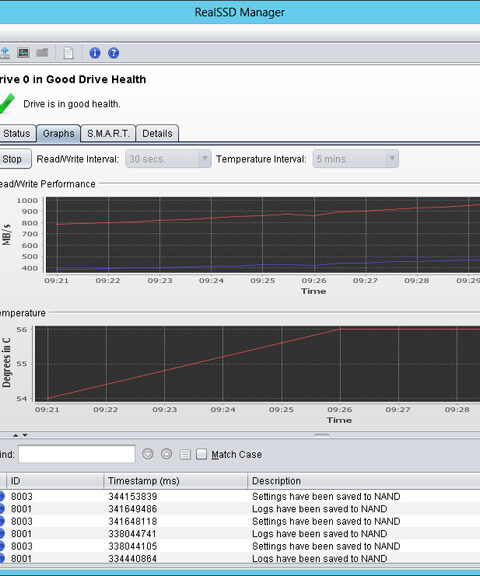The image size is (480, 576).
Task: Click the blue event icon for ID 8003 row 344153839
Action: point(2,496)
